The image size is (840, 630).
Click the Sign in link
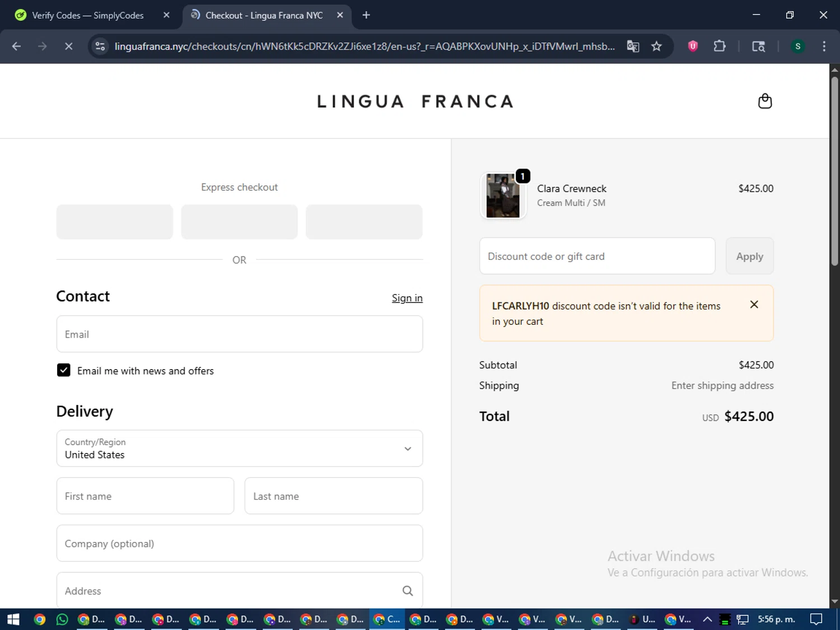407,298
